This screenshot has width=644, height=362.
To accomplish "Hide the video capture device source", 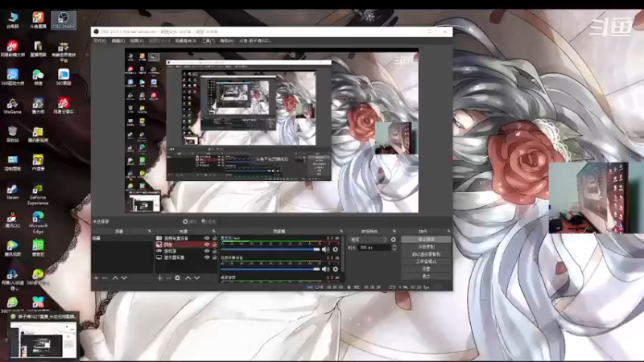I will [x=207, y=238].
